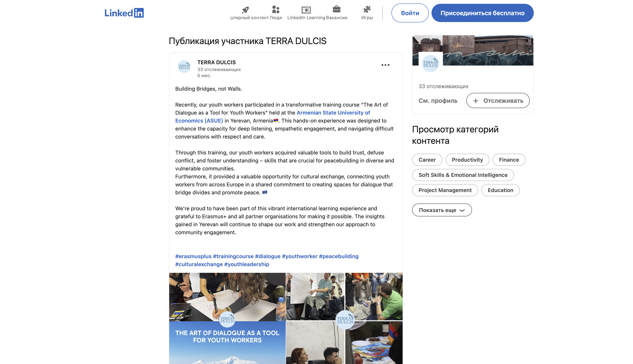Open LinkedIn Learning video icon
Viewport: 633px width, 364px height.
306,10
